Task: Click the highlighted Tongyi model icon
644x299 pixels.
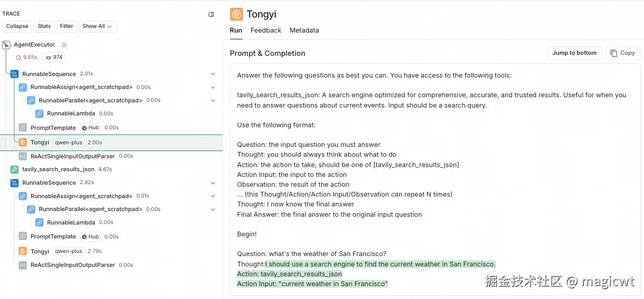Action: pos(23,142)
